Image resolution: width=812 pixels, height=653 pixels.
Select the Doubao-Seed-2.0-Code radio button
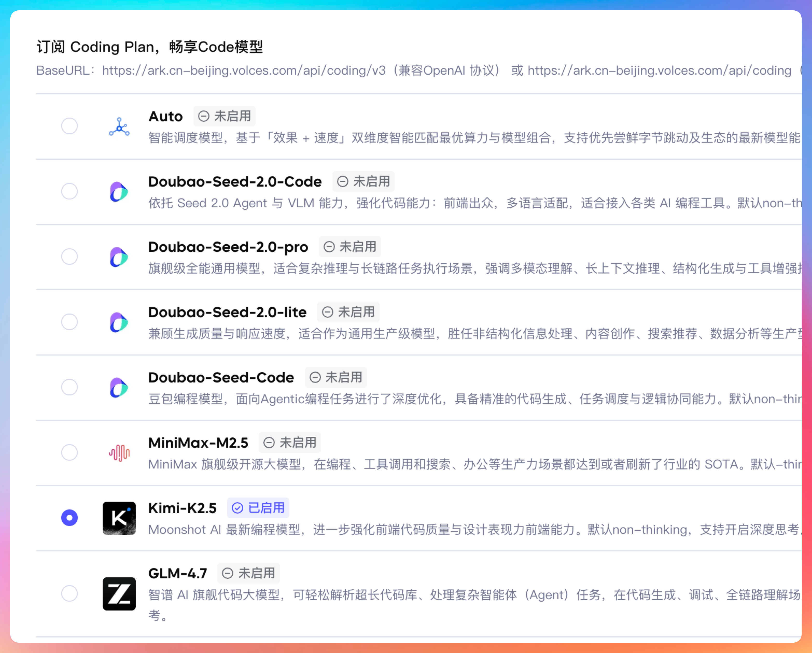(x=70, y=191)
